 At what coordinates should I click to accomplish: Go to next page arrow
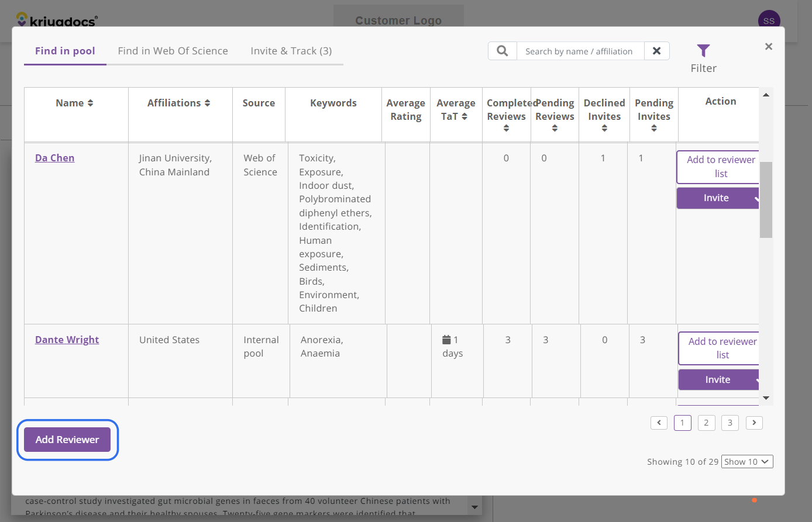pyautogui.click(x=754, y=423)
